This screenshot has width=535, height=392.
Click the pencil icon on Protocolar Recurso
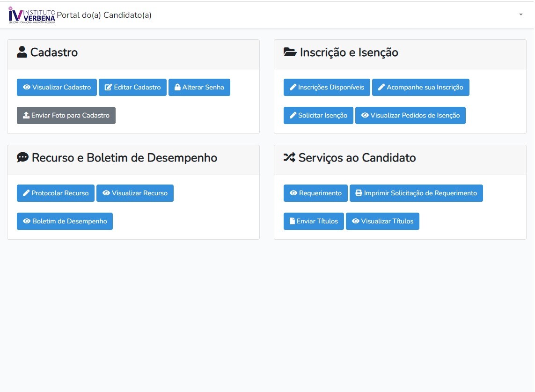26,193
